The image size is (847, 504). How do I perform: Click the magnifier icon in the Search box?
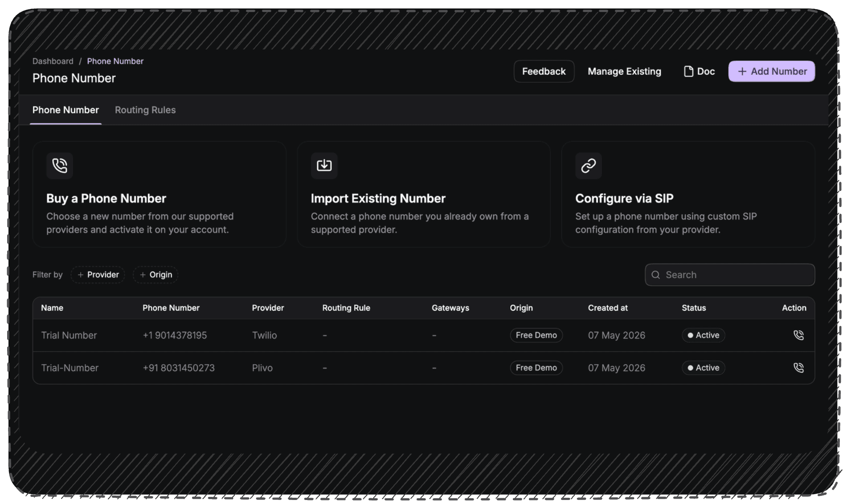pos(655,275)
